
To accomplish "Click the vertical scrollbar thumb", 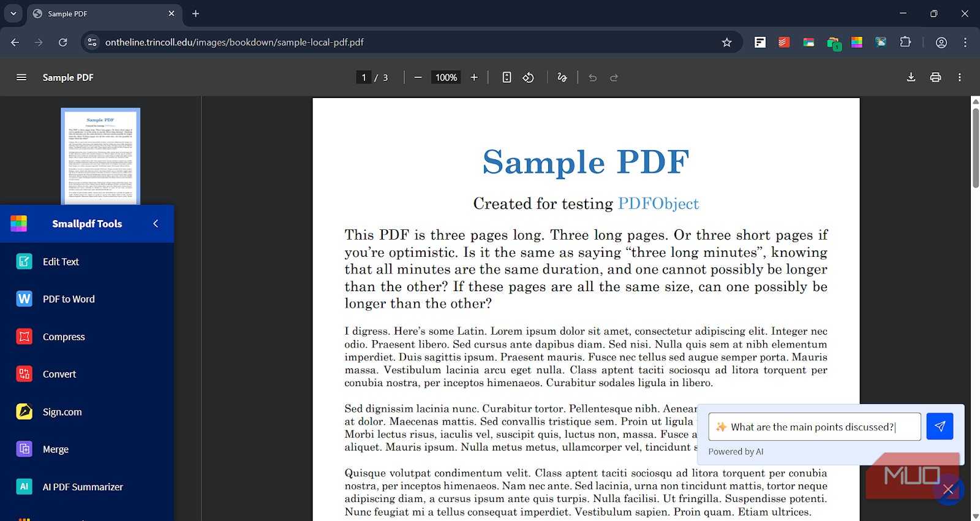I will 976,147.
